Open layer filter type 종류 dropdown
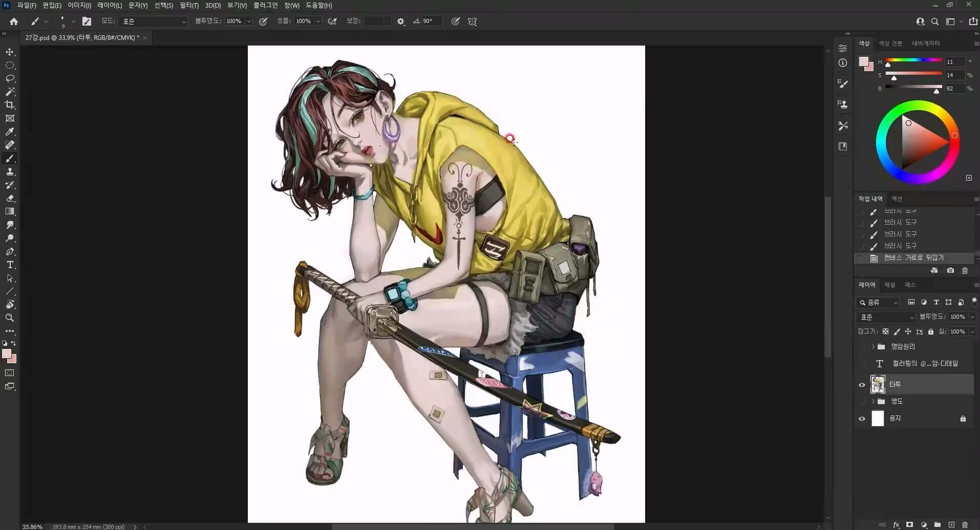The image size is (980, 530). coord(878,302)
